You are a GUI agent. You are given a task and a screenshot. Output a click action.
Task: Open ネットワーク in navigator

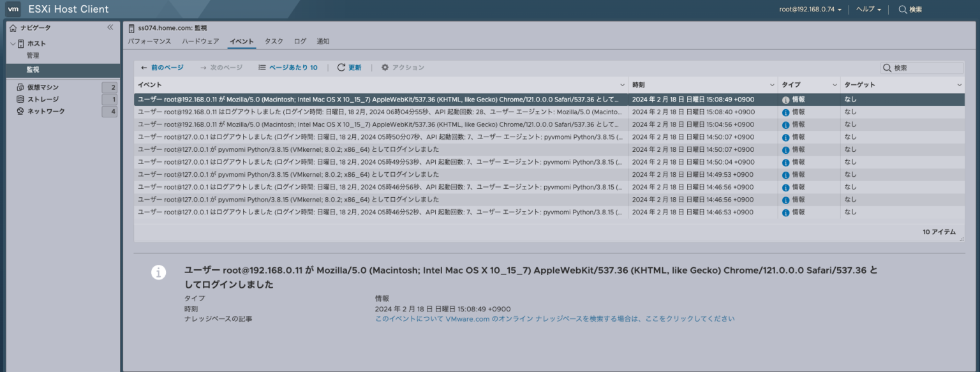pyautogui.click(x=46, y=112)
